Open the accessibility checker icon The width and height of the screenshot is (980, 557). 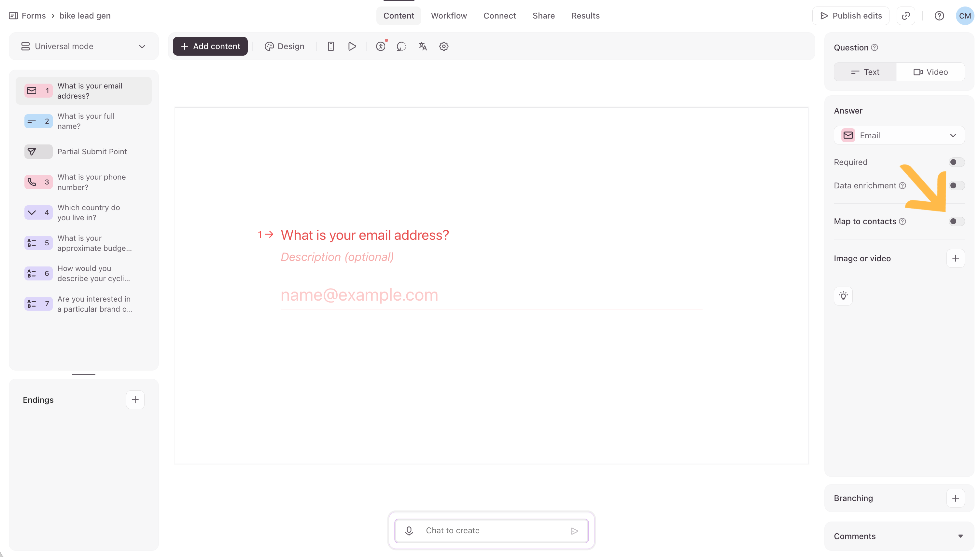point(381,46)
